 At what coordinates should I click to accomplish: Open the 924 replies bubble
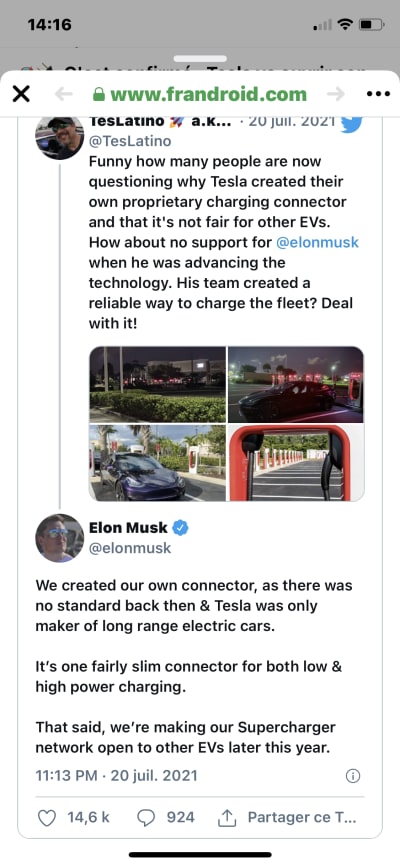tap(146, 817)
